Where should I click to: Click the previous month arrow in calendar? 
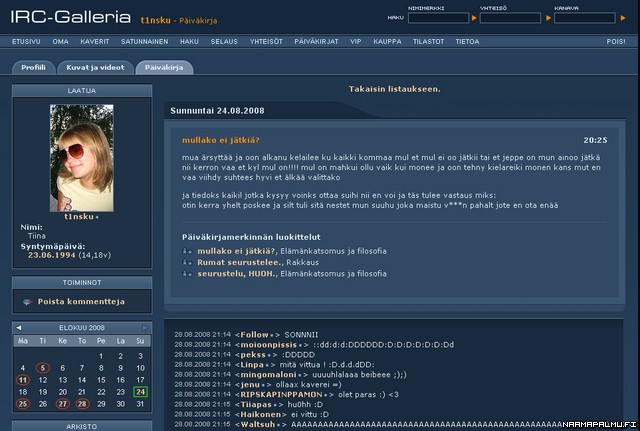click(x=17, y=327)
